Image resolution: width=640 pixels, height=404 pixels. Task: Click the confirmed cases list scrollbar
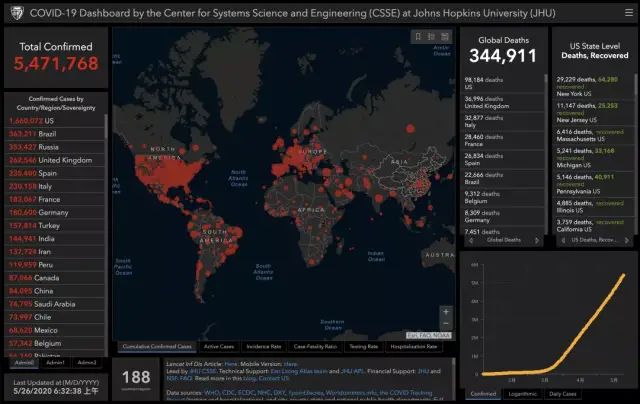[x=107, y=200]
